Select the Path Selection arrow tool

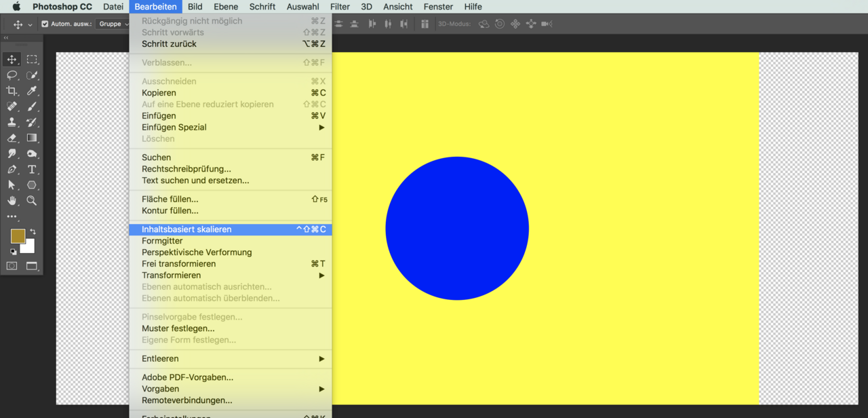pos(12,185)
